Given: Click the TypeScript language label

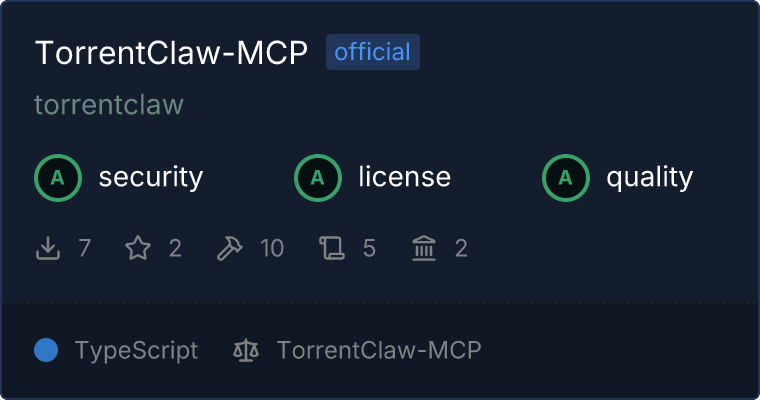Looking at the screenshot, I should (x=136, y=351).
